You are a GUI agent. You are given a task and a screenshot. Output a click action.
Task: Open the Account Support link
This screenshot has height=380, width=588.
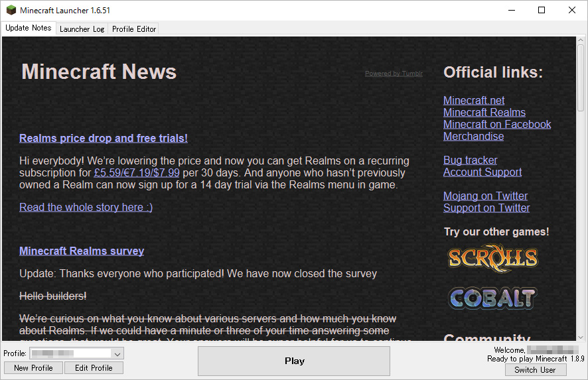[482, 172]
